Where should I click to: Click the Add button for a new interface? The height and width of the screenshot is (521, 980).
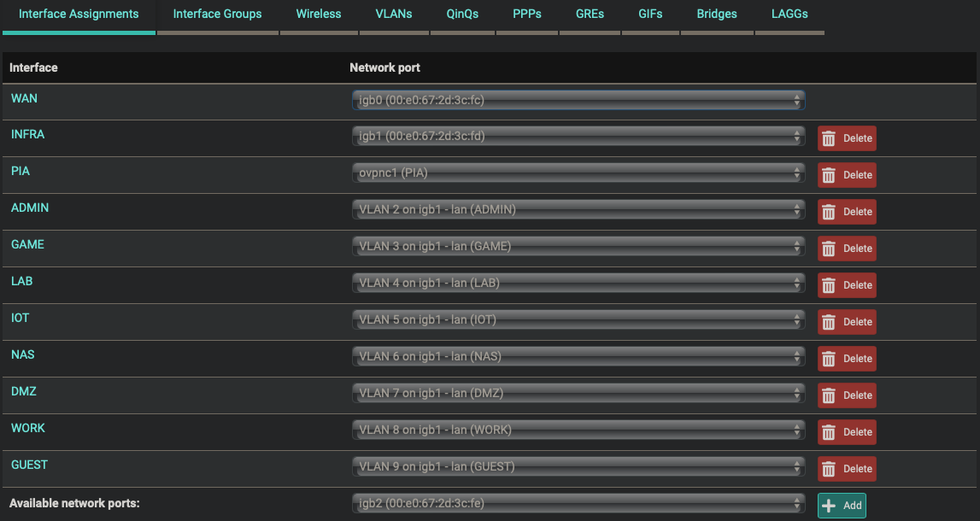click(842, 505)
